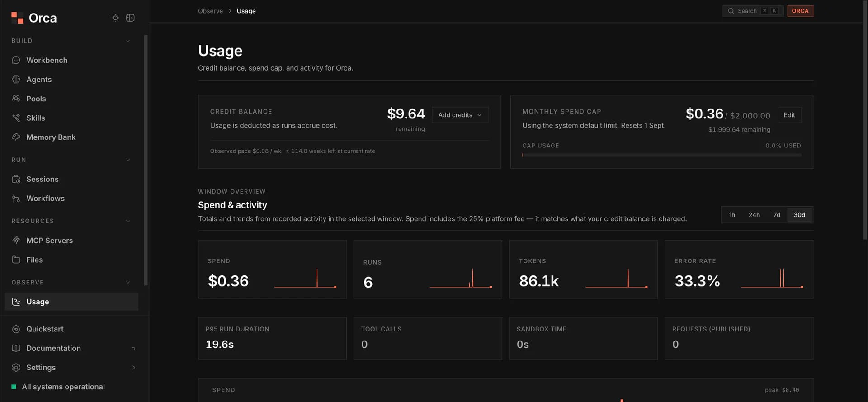Image resolution: width=868 pixels, height=402 pixels.
Task: Click the Skills wand icon
Action: click(16, 118)
